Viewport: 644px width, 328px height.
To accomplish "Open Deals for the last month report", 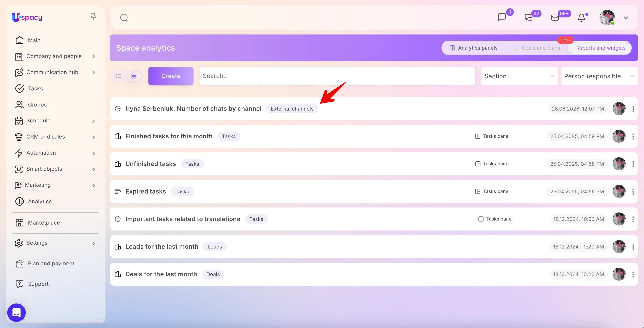I will tap(161, 274).
